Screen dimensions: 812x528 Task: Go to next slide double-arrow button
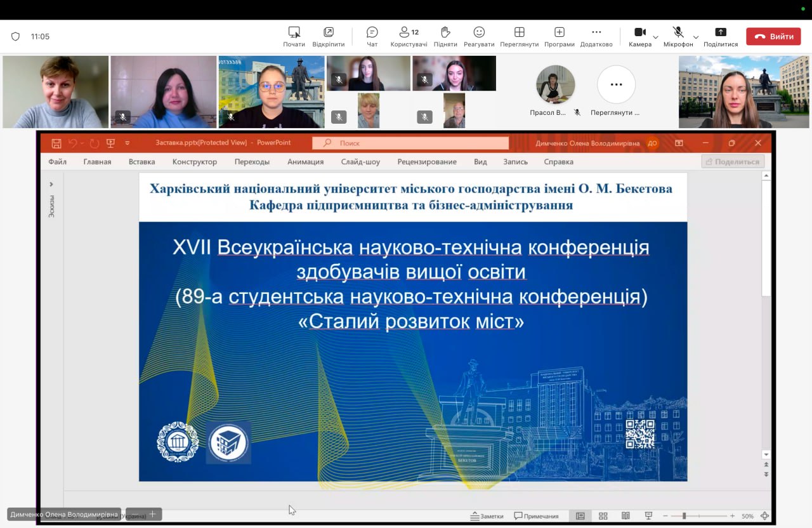(766, 474)
